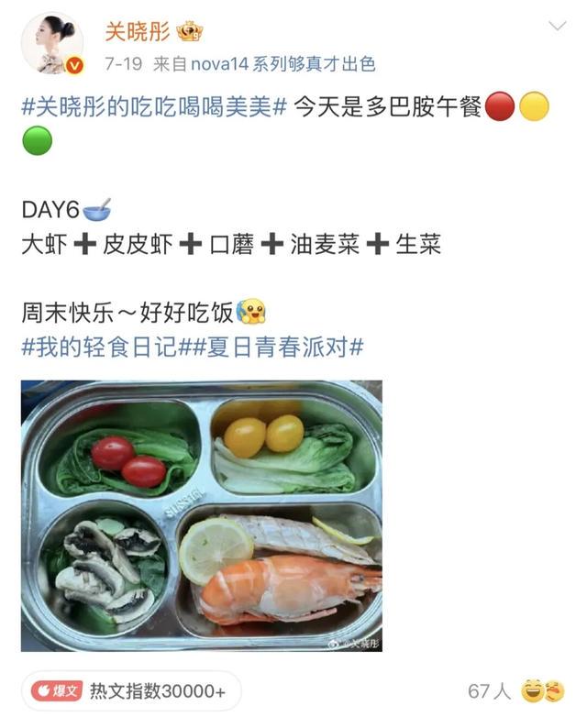587x728 pixels.
Task: Expand the post options chevron
Action: point(557,26)
